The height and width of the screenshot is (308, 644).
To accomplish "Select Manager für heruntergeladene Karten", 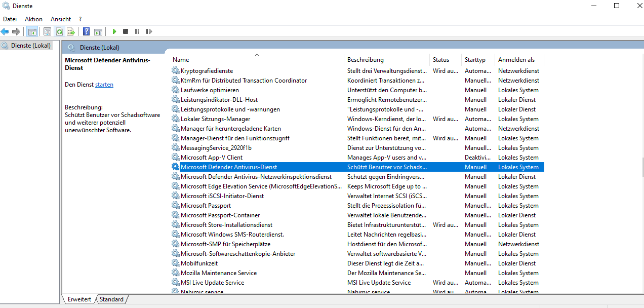I will pos(231,129).
